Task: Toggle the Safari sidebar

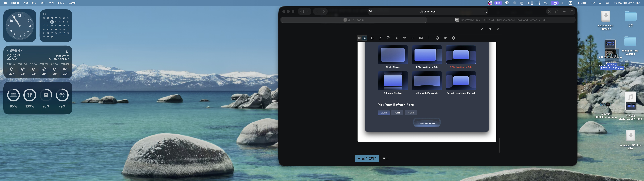Action: pos(302,11)
